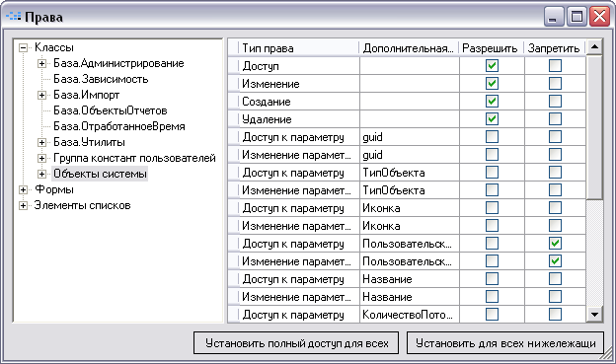Viewport: 616px width, 364px height.
Task: Check Разрешить for Изменение параметра Иконка
Action: point(492,226)
